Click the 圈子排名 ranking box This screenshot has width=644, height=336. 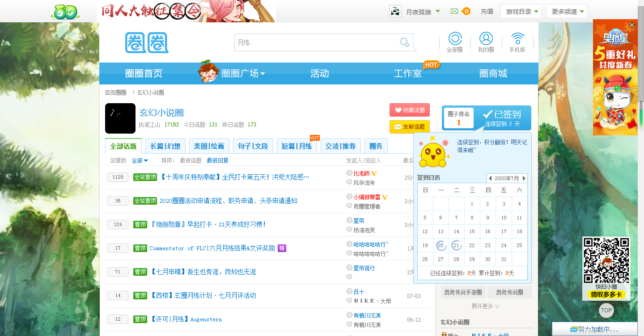coord(459,118)
